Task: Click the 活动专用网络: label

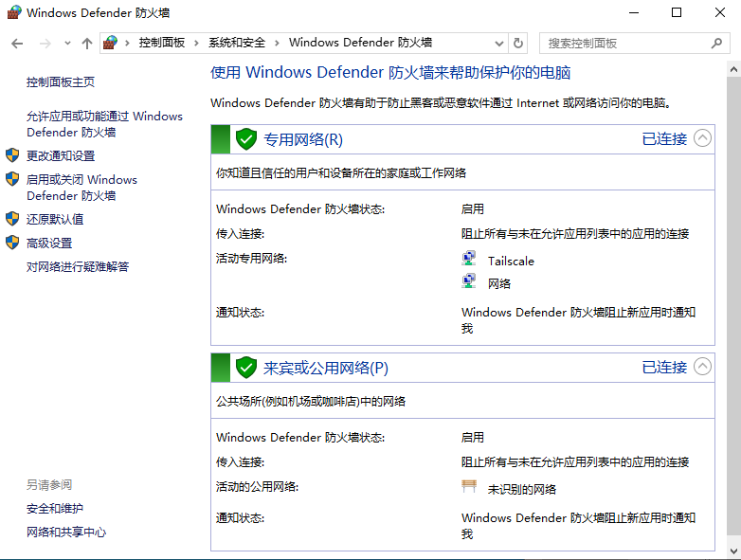Action: coord(251,258)
